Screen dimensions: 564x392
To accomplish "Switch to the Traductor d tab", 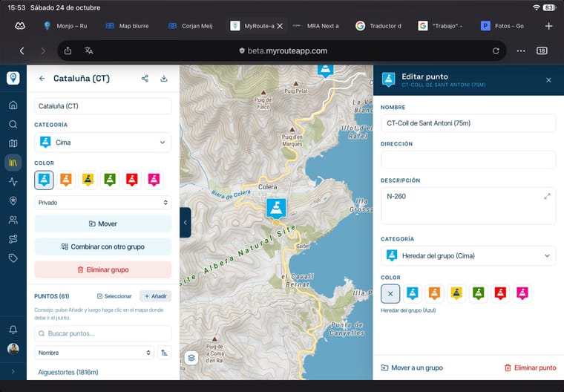I will (x=378, y=26).
